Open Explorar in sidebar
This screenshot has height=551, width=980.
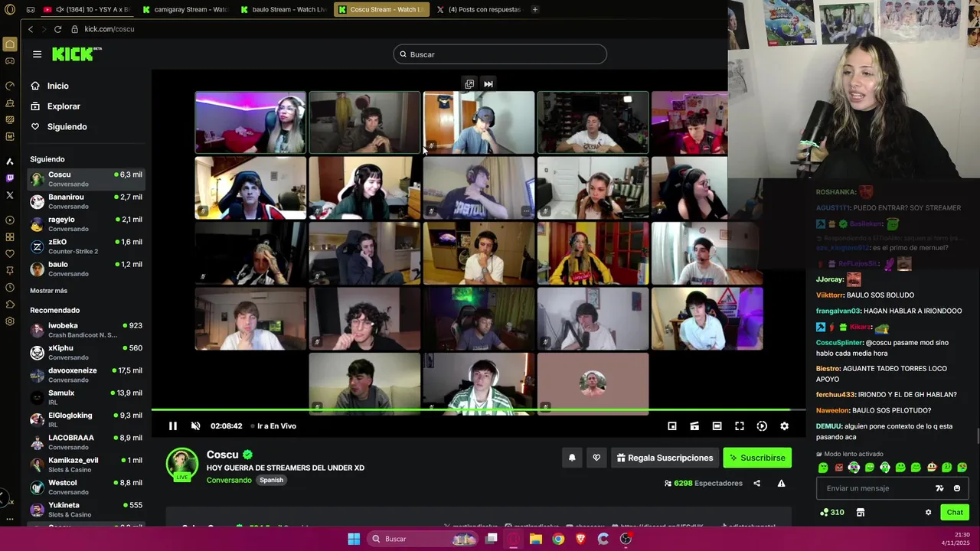pyautogui.click(x=64, y=106)
